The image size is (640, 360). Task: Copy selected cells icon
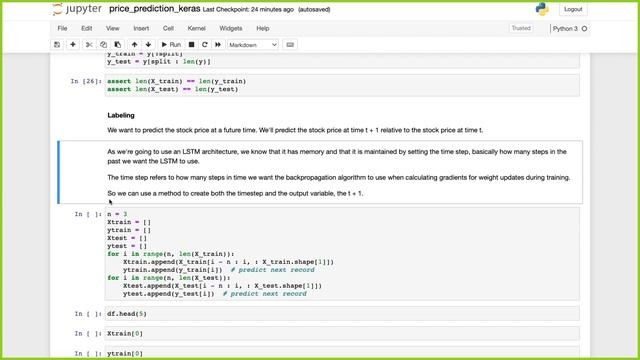tap(103, 44)
